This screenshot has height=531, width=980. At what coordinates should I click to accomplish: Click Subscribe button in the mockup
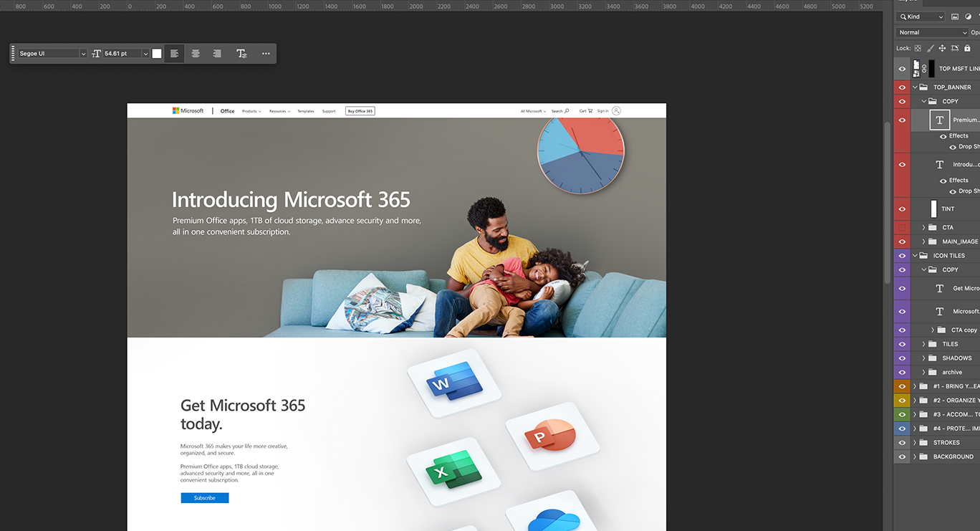coord(205,498)
